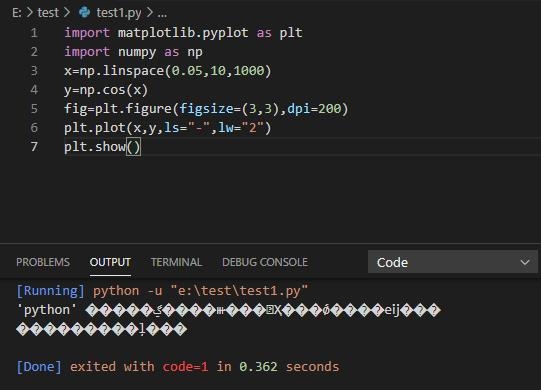This screenshot has width=541, height=390.
Task: Place cursor on plt.show() line
Action: [x=102, y=147]
